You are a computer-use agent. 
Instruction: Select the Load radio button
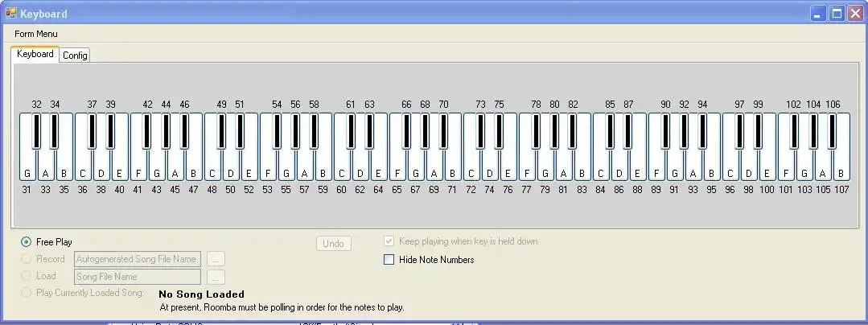coord(26,276)
